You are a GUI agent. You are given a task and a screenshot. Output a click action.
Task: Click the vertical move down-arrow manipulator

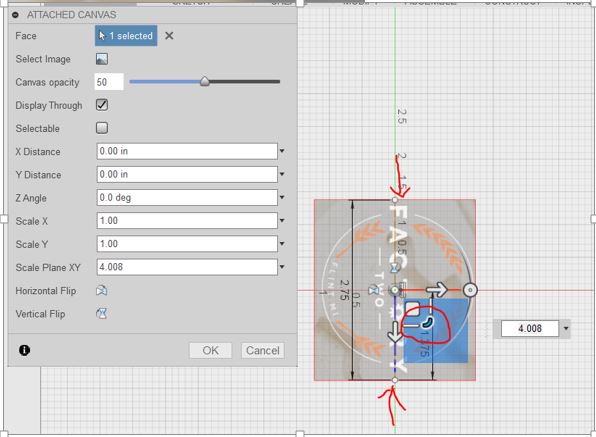pos(395,332)
